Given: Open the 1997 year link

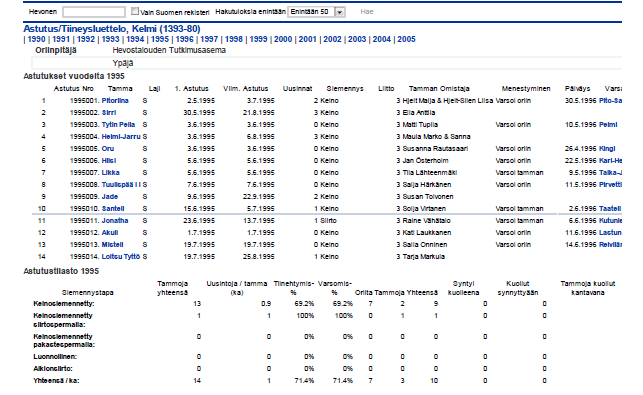Looking at the screenshot, I should click(209, 39).
